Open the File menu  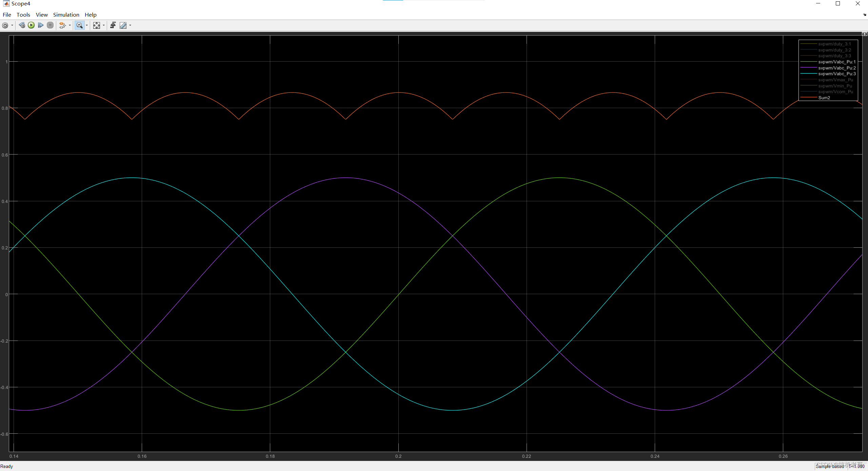click(x=7, y=15)
